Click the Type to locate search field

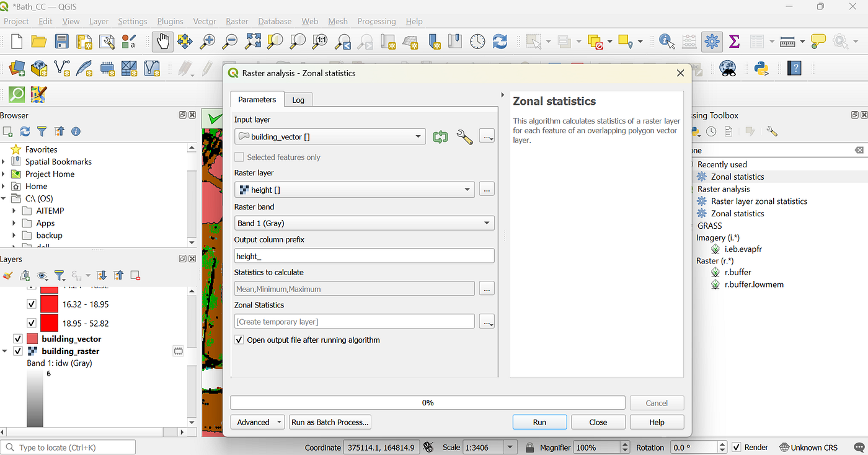pos(68,447)
